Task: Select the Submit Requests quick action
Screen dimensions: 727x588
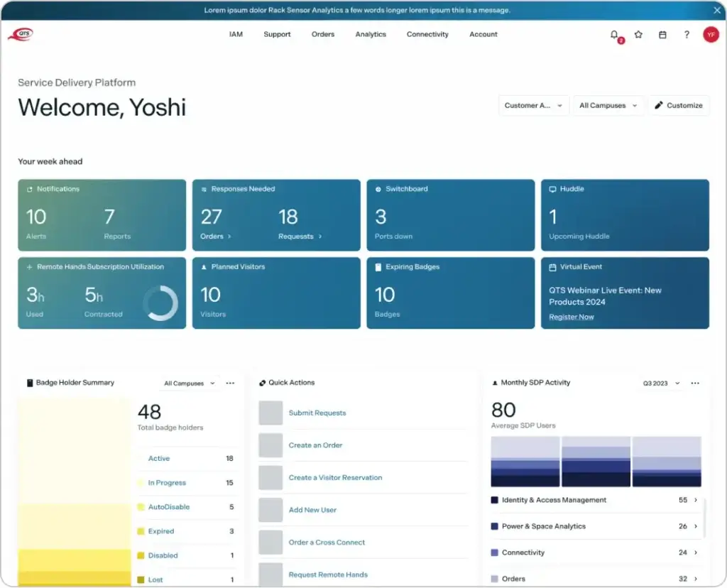Action: [317, 413]
